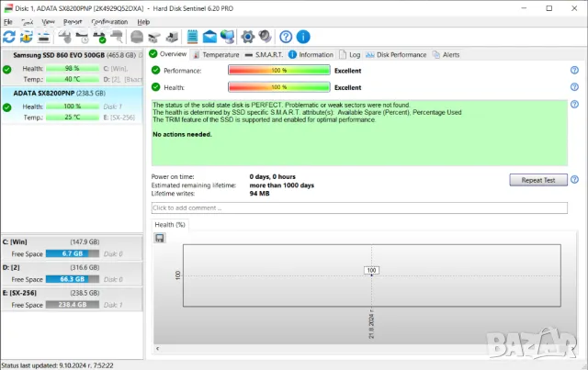Click the blue refresh arrows toolbar icon

[x=9, y=37]
